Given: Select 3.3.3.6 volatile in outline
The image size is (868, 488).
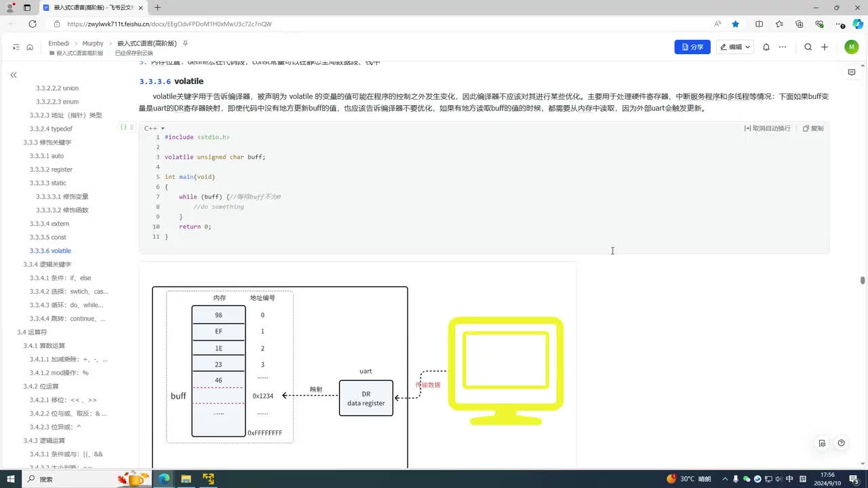Looking at the screenshot, I should click(50, 251).
